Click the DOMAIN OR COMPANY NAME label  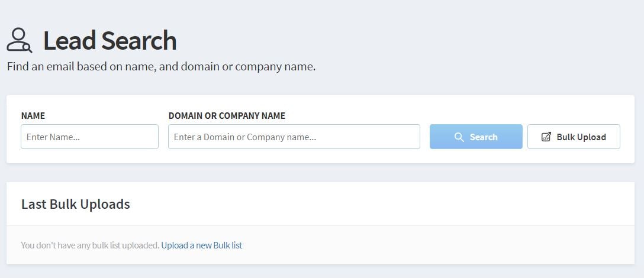[227, 116]
